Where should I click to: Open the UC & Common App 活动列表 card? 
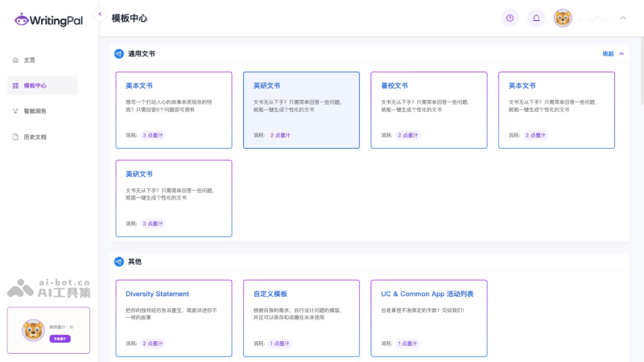coord(428,318)
